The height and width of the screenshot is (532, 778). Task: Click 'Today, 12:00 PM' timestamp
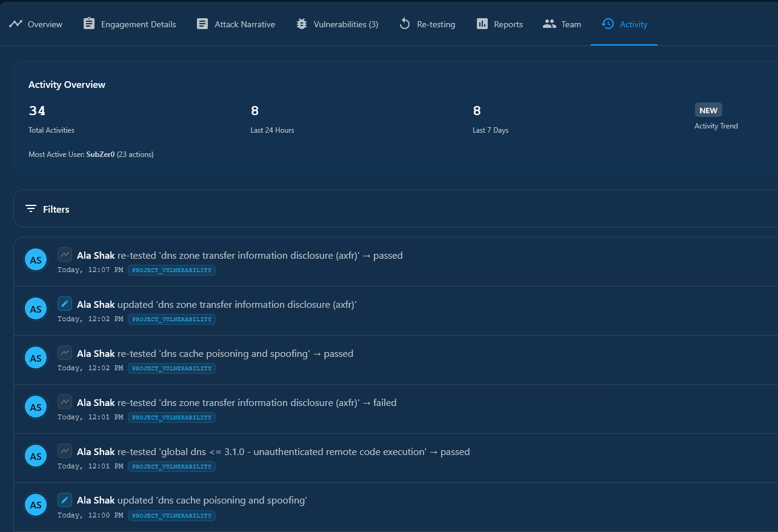90,515
